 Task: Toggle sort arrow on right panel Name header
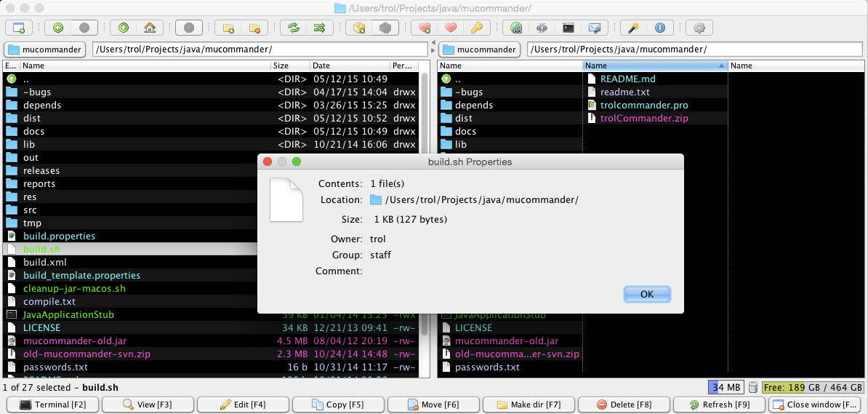point(721,65)
